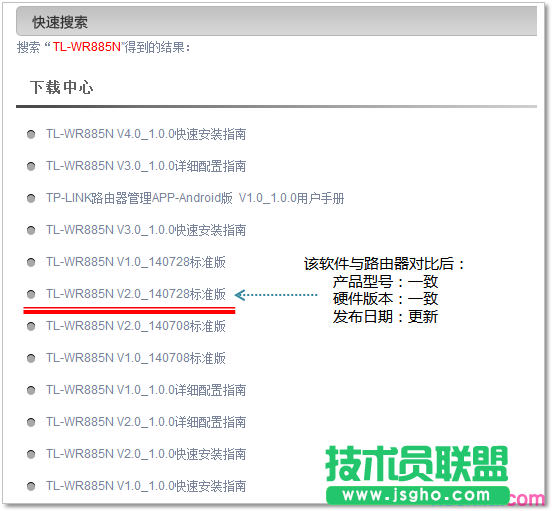Open TL-WR885N V2.0_1.0.0快速安装指南 link
Image resolution: width=553 pixels, height=511 pixels.
click(146, 454)
